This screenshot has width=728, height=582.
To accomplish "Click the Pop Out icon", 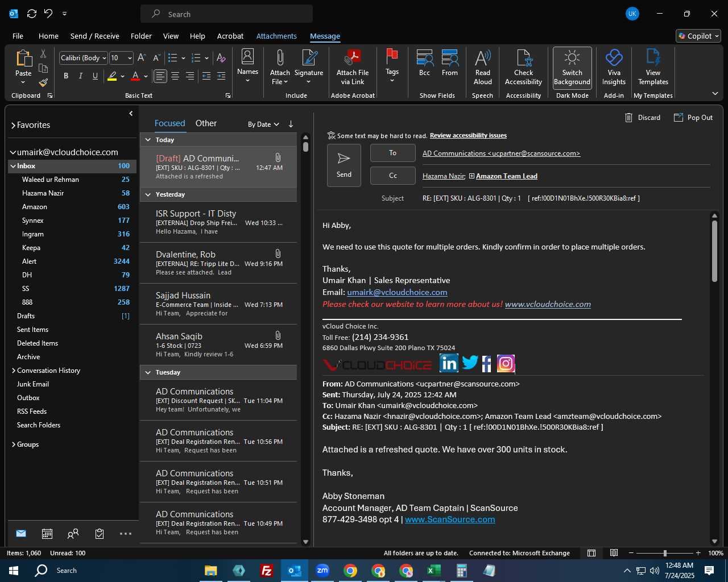I will point(679,118).
